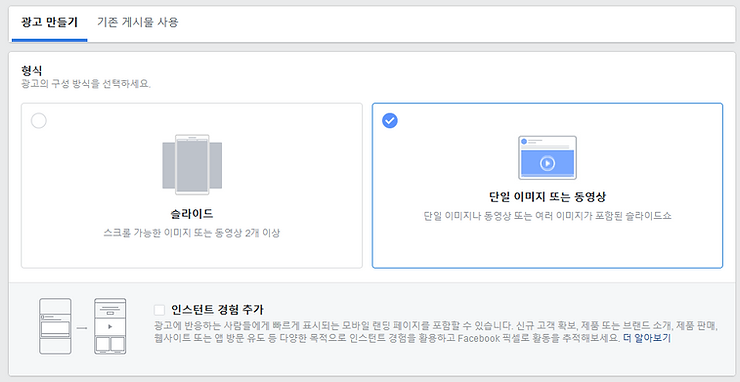Open the 기존 게시물 사용 tab
This screenshot has height=382, width=740.
coord(138,22)
